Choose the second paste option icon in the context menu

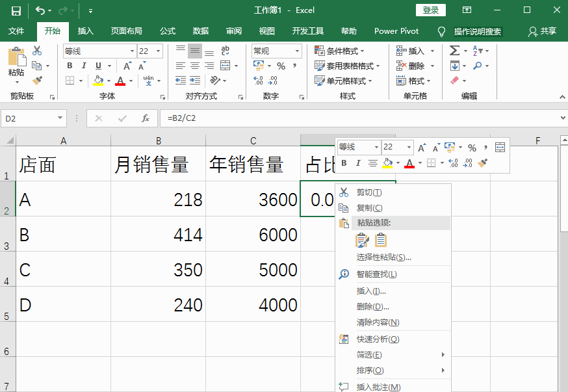click(381, 240)
